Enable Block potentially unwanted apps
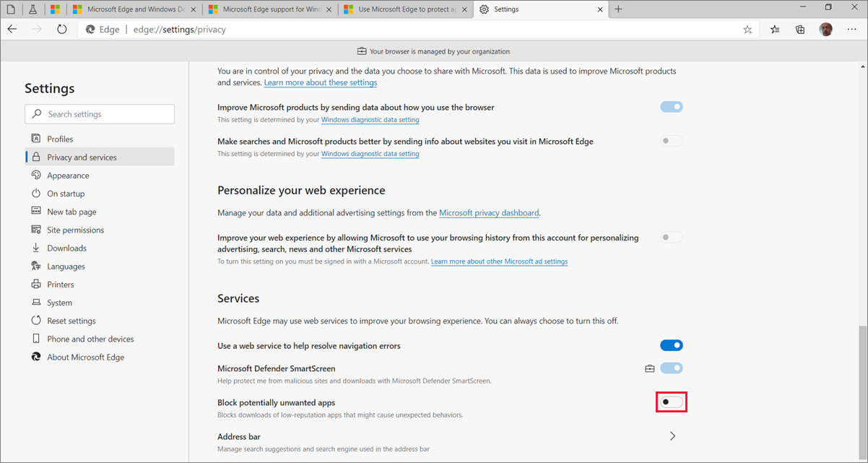Viewport: 868px width, 463px height. pyautogui.click(x=671, y=402)
